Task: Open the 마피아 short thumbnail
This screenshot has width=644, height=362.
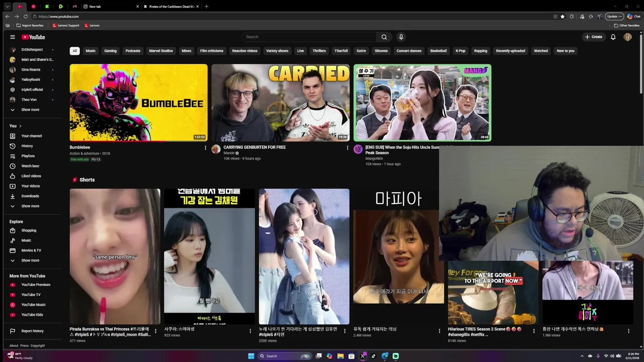Action: pyautogui.click(x=397, y=256)
